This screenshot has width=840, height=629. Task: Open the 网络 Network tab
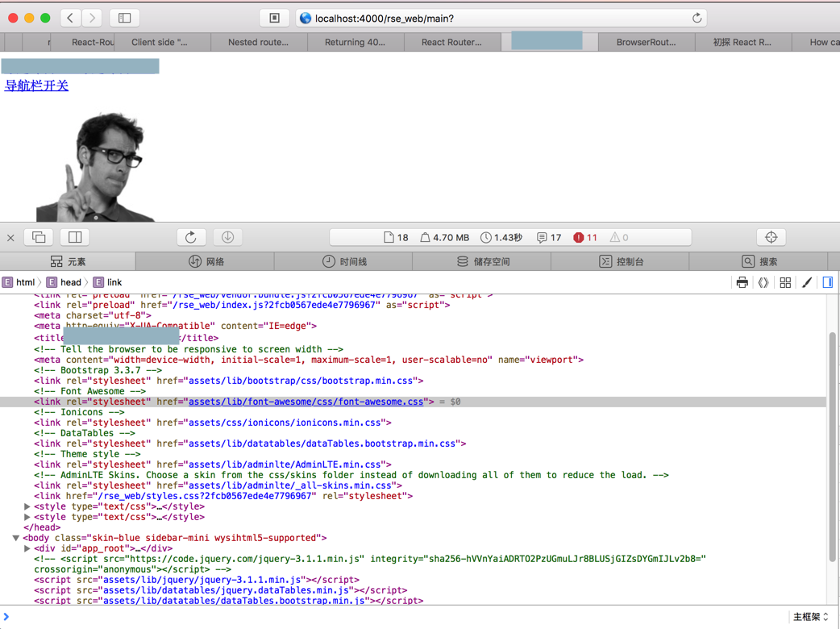[x=206, y=261]
